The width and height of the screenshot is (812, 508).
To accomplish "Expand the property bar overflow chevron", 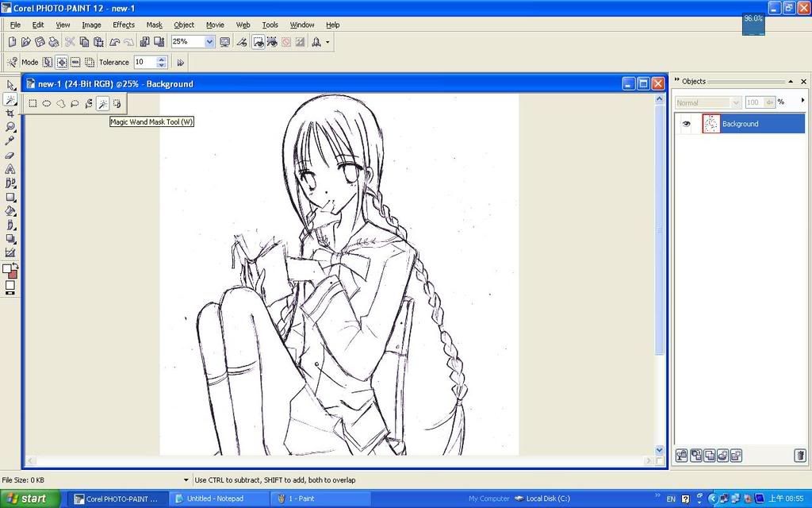I will point(180,63).
